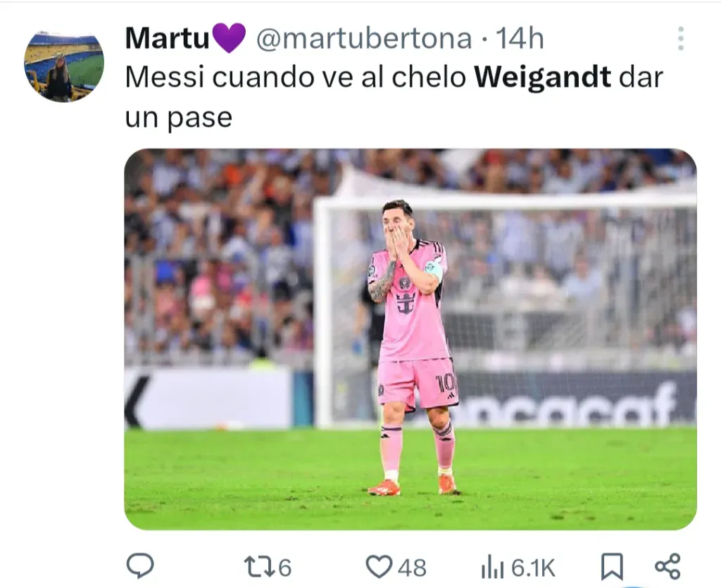
Task: Open the reply speech bubble icon
Action: (x=140, y=565)
